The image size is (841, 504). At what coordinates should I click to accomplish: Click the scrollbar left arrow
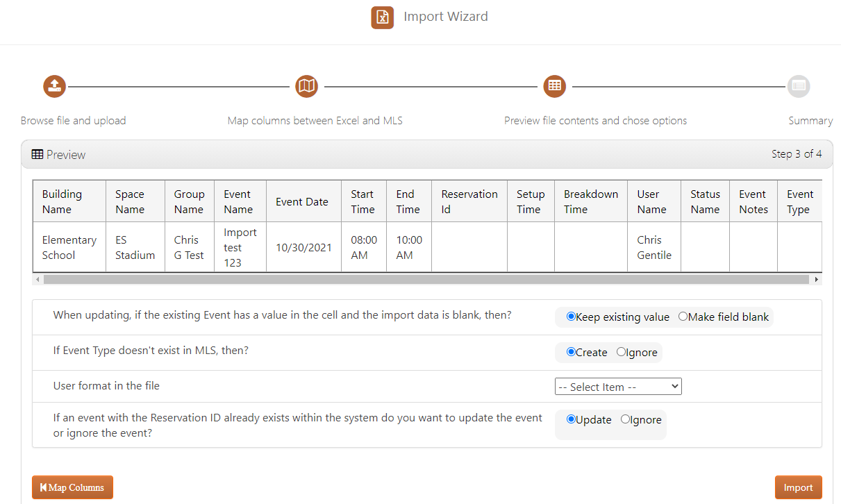[38, 279]
